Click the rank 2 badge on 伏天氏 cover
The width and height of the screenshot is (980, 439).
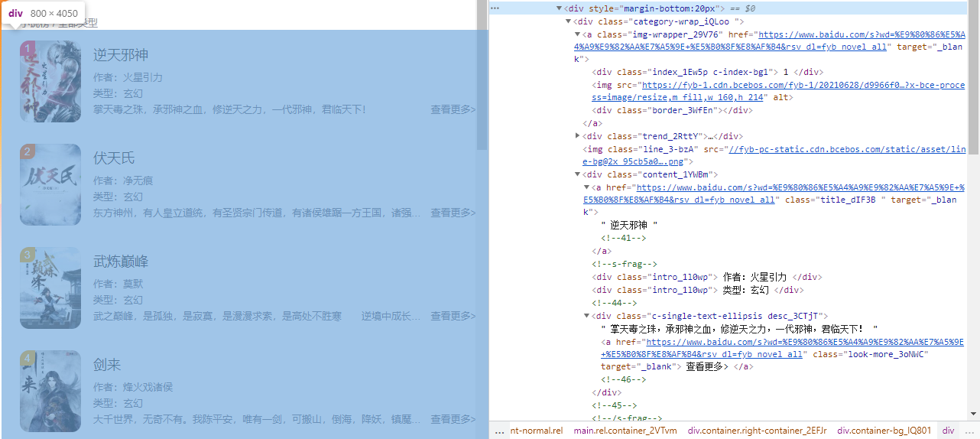tap(28, 152)
